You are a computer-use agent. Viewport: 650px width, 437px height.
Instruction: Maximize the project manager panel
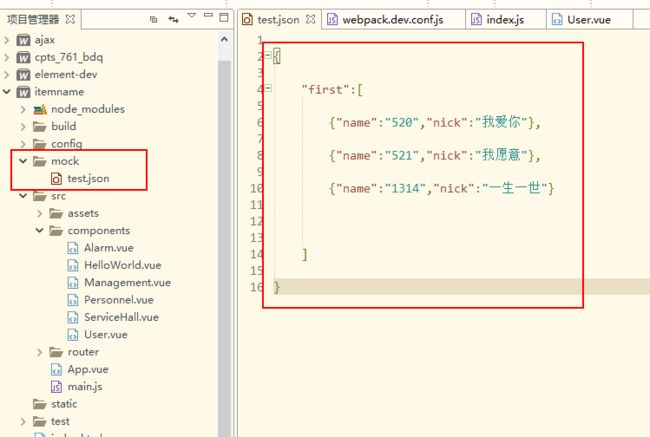tap(224, 17)
